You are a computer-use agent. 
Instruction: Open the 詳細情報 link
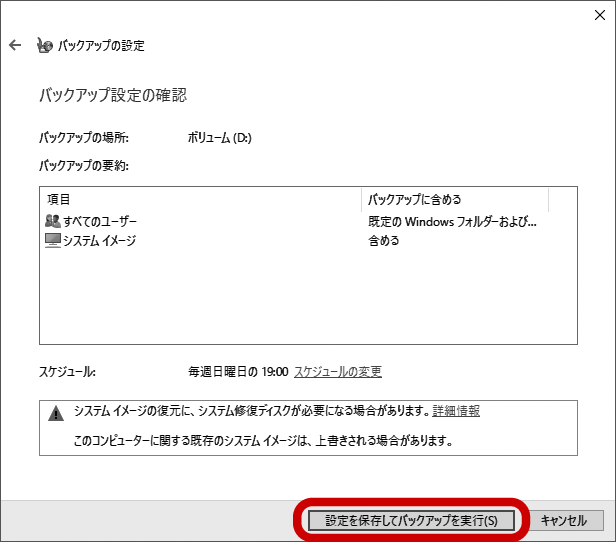[456, 411]
